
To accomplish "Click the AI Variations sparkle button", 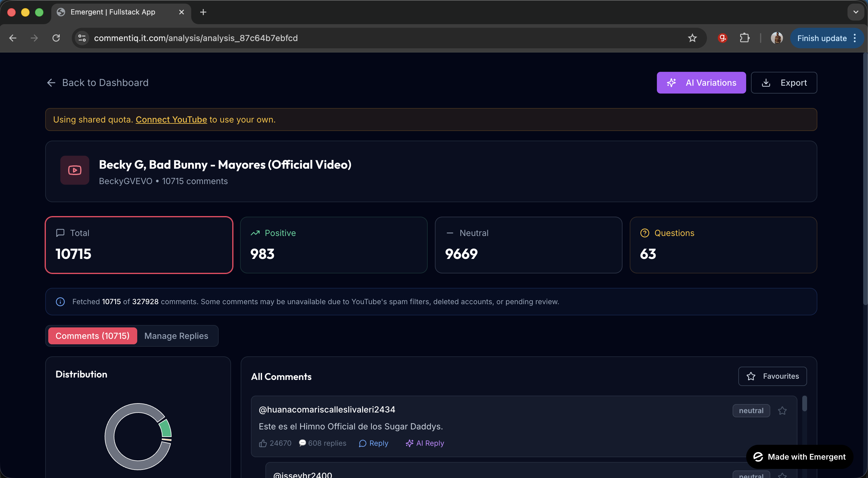I will 701,83.
